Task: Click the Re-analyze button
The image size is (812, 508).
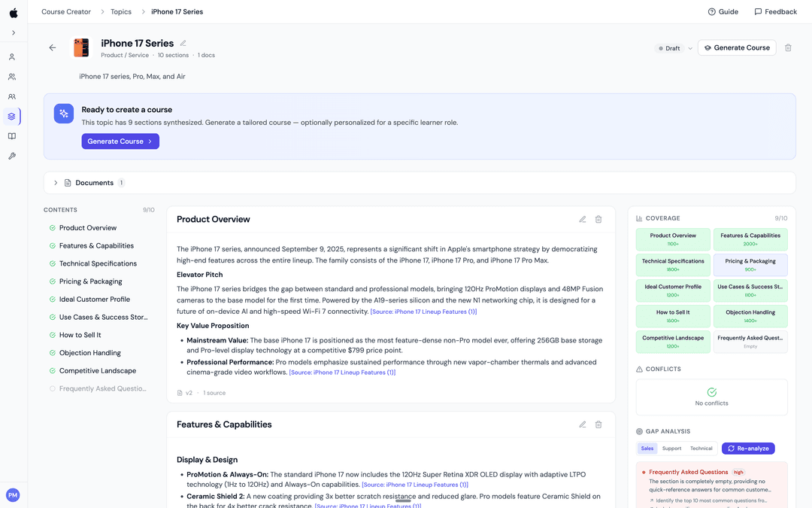Action: pyautogui.click(x=747, y=448)
